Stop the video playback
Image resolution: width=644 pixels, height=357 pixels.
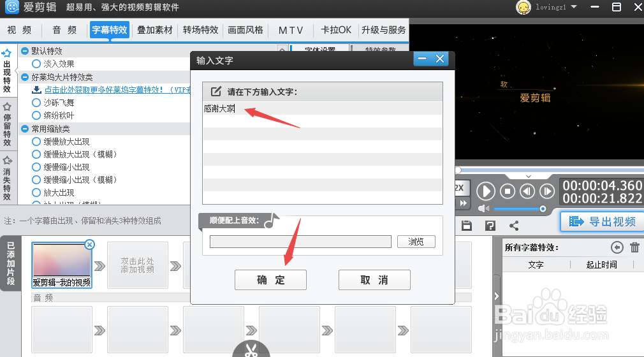coord(508,191)
